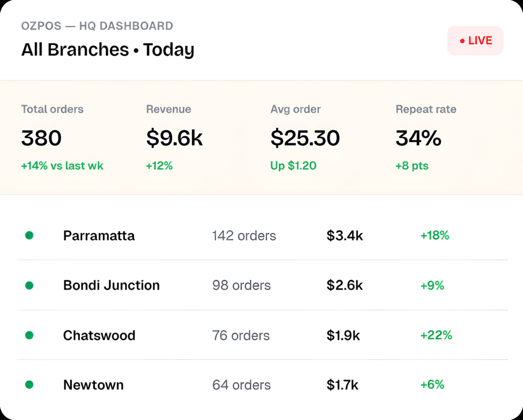
Task: Click the green status dot beside Newtown
Action: (x=29, y=385)
